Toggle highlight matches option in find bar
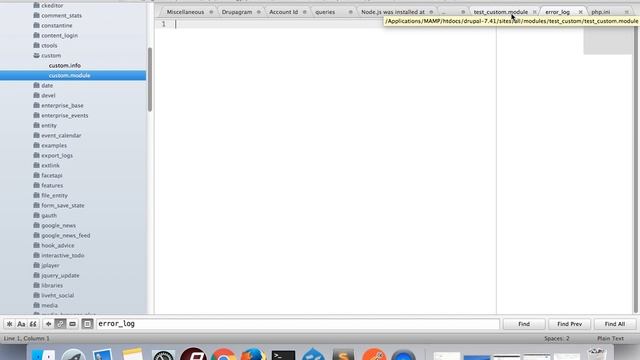 87,324
